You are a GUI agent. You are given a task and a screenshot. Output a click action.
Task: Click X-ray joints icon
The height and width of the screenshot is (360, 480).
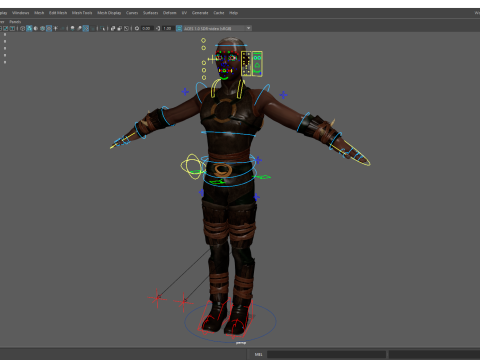[126, 28]
